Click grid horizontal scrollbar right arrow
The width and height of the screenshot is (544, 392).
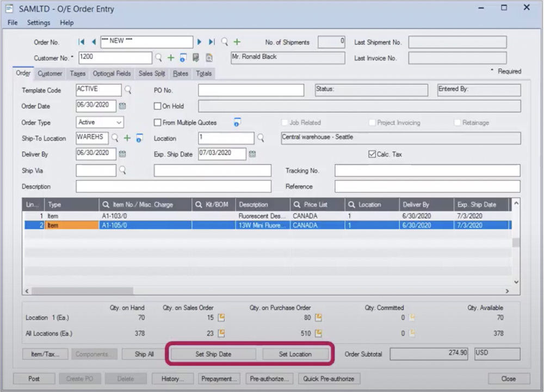(x=507, y=291)
